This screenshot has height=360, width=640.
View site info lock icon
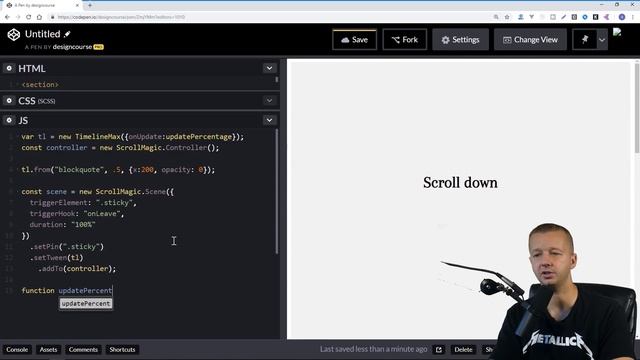click(52, 17)
